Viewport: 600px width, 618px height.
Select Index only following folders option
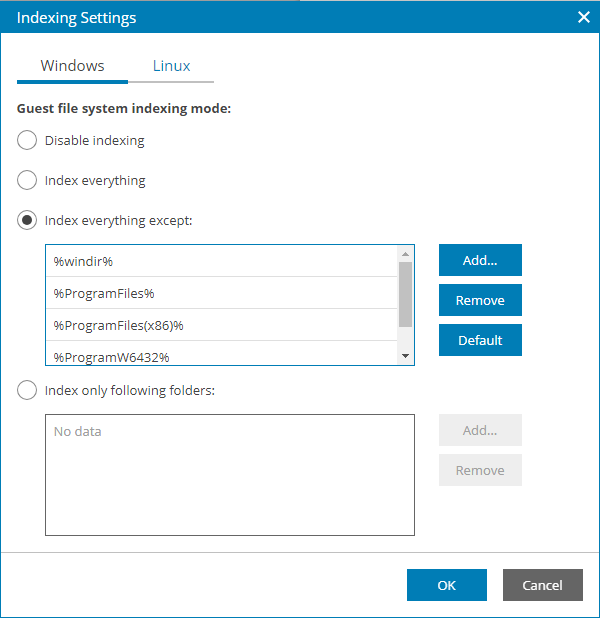point(28,391)
